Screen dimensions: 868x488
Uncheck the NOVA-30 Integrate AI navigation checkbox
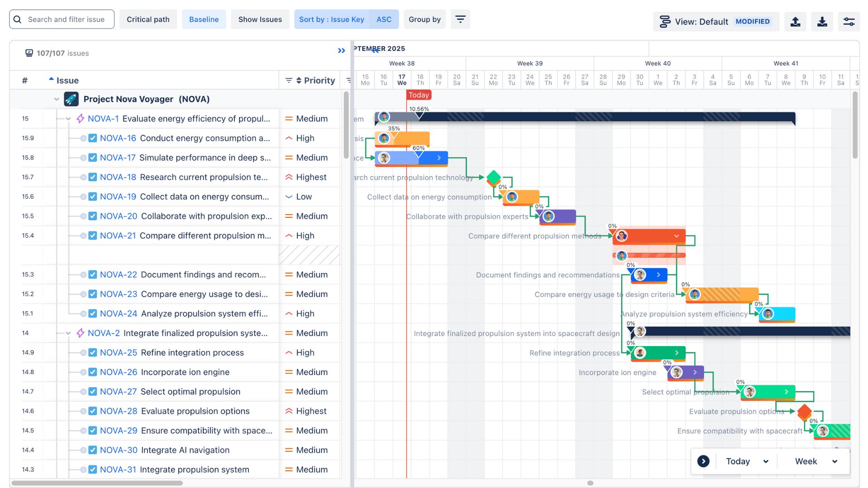(x=92, y=450)
